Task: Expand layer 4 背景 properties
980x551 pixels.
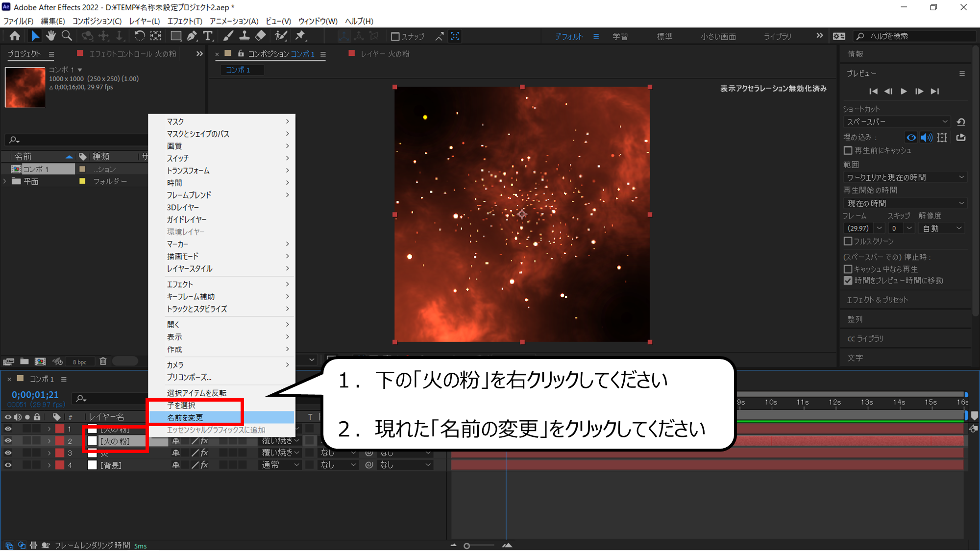Action: coord(49,465)
